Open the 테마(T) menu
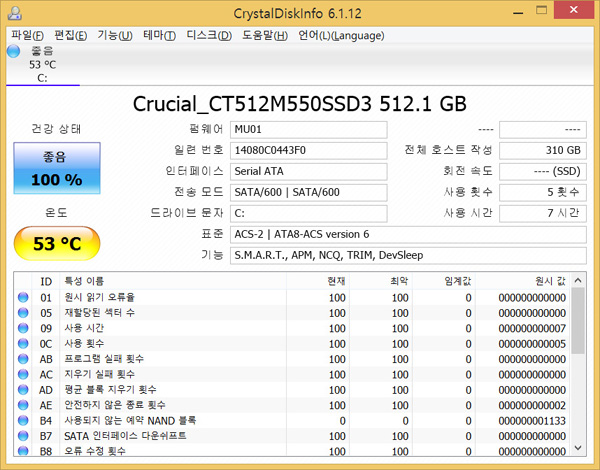 [x=159, y=36]
